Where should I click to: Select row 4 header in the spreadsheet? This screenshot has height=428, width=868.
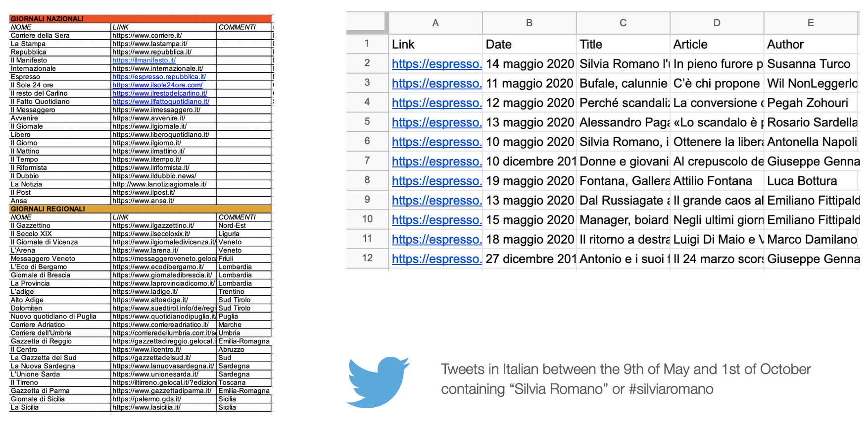pos(367,102)
